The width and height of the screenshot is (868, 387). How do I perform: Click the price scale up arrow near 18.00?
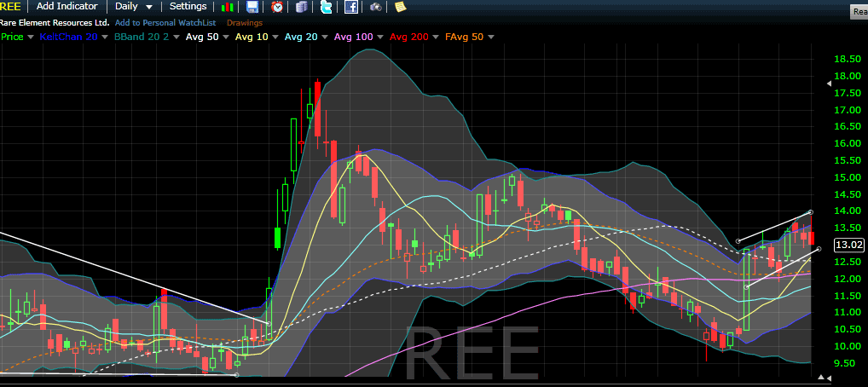coord(829,83)
